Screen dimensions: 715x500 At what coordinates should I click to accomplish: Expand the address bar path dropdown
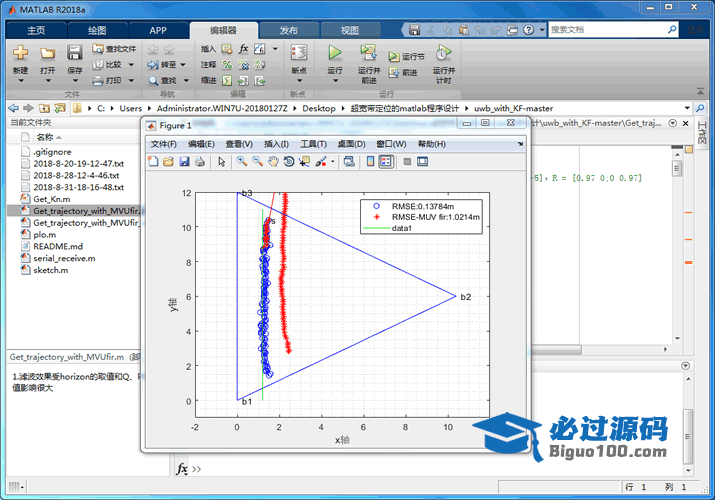point(687,108)
